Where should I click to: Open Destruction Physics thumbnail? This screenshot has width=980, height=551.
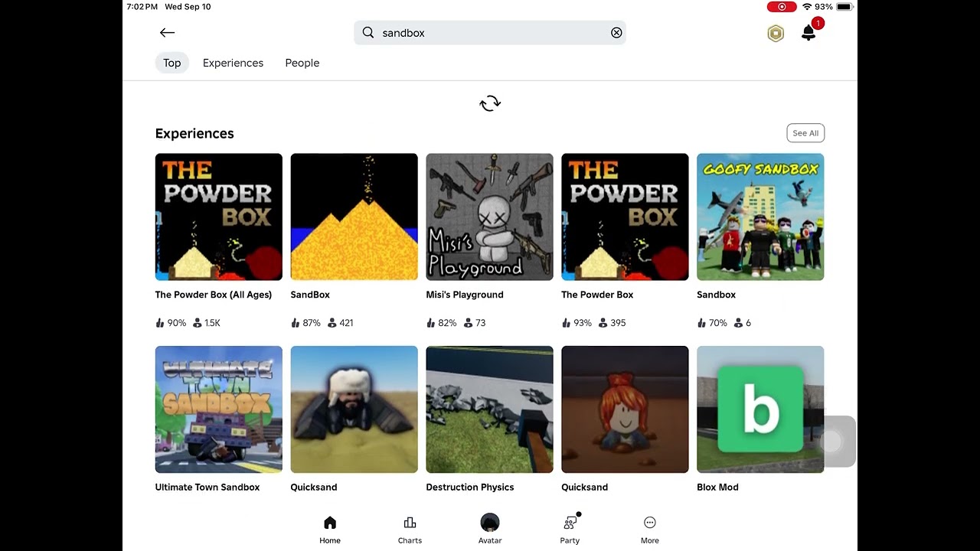pos(489,409)
